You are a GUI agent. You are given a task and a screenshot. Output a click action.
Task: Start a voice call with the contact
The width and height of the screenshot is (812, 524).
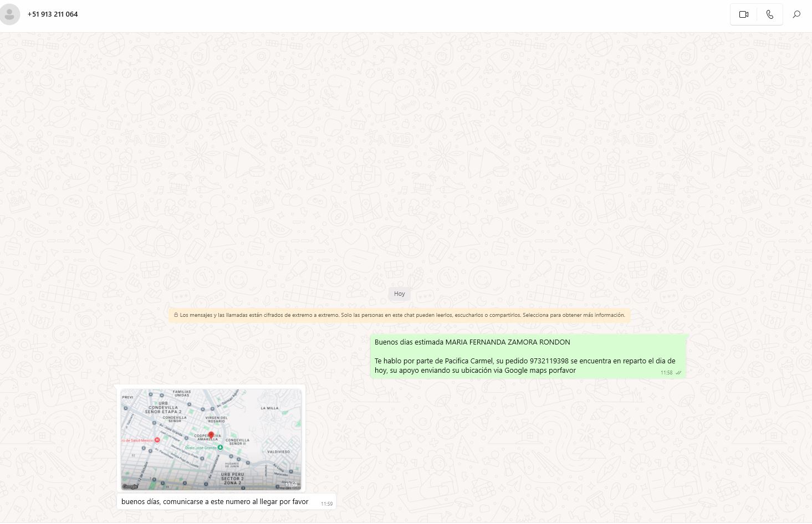(770, 14)
